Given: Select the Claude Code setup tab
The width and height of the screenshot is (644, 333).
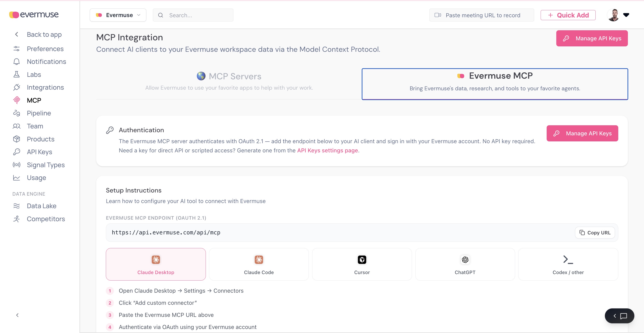Looking at the screenshot, I should pos(259,264).
